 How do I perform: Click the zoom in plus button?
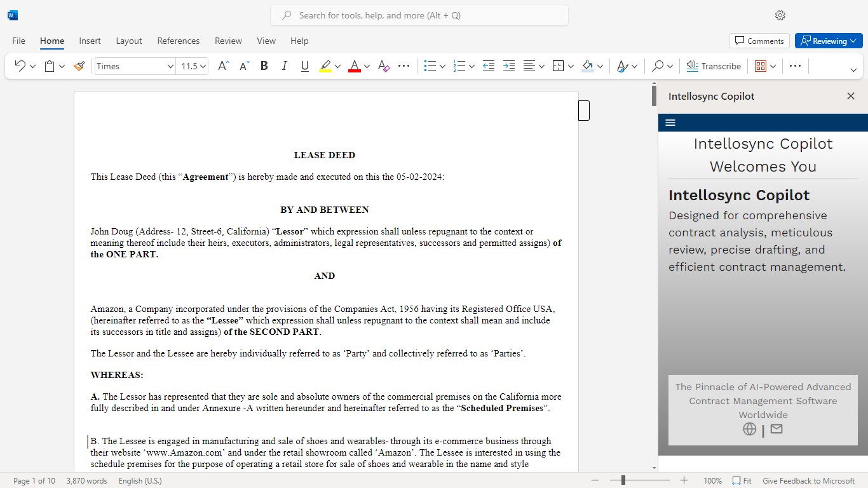(684, 481)
